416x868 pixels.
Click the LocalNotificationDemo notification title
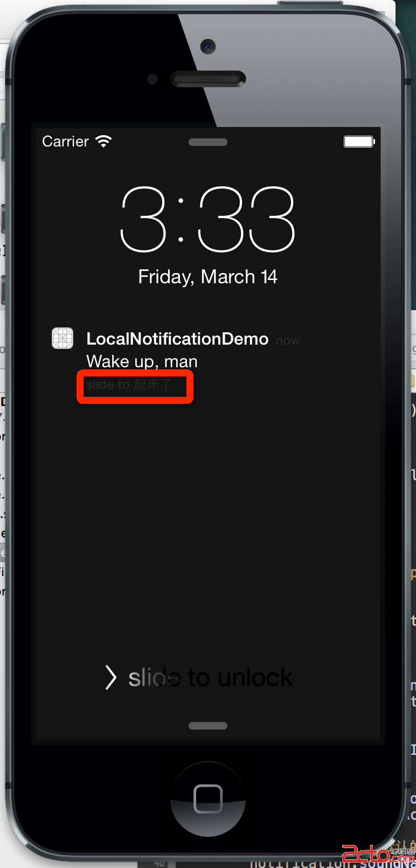pos(177,339)
